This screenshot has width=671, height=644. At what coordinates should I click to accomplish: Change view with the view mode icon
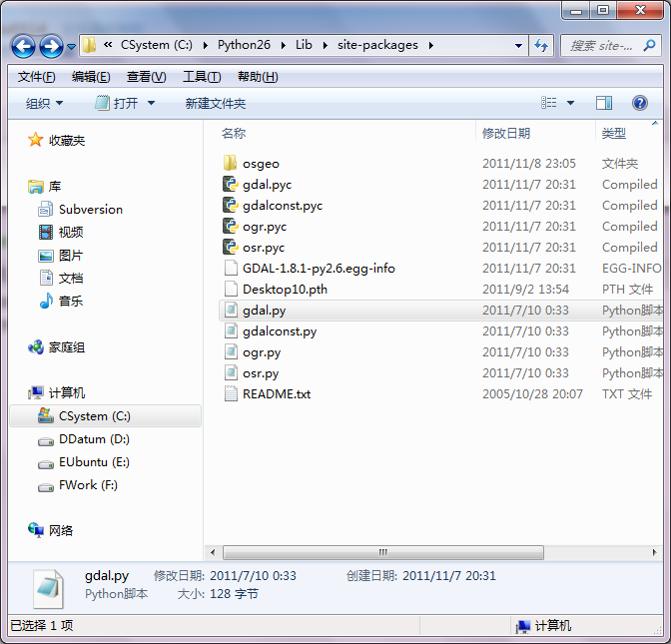coord(548,103)
